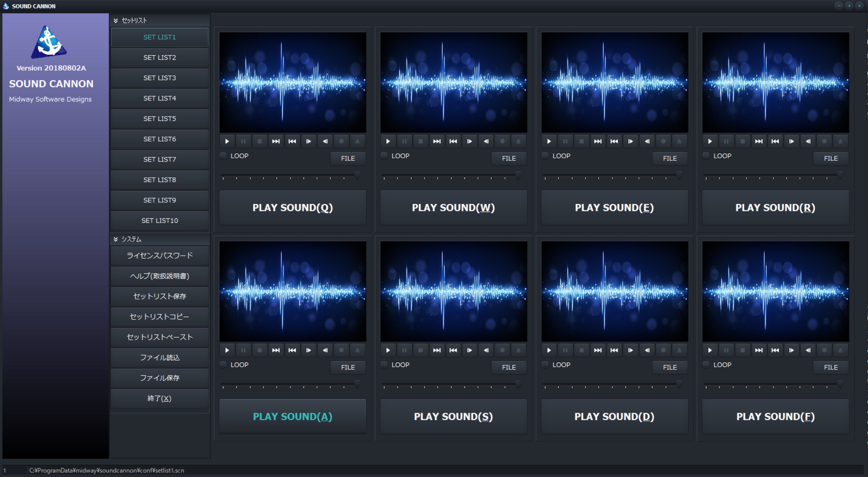Toggle the LOOP checkbox above PLAY SOUND(A)
Image resolution: width=868 pixels, height=477 pixels.
coord(223,365)
